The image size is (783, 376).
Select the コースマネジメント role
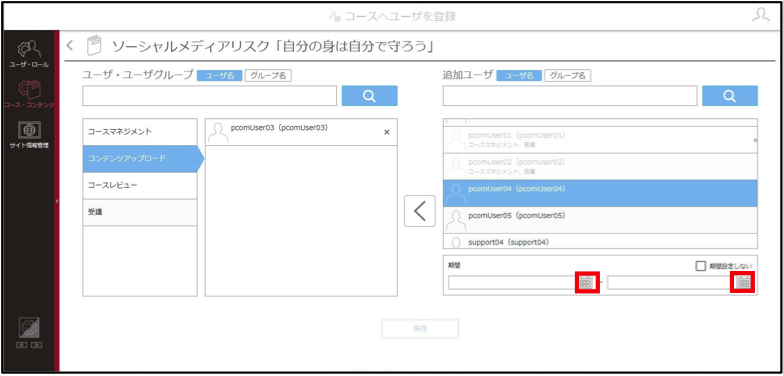(x=140, y=132)
